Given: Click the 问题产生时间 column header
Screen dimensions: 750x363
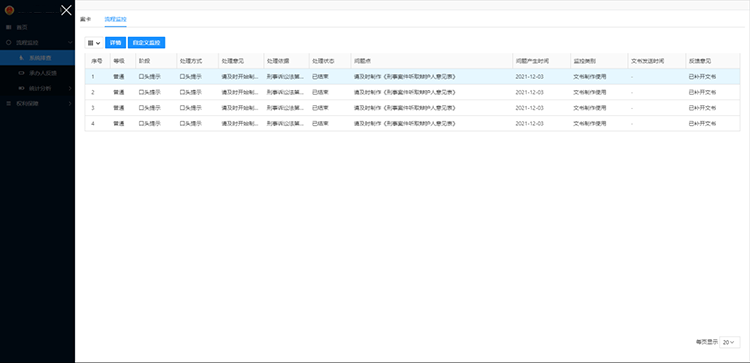Looking at the screenshot, I should [x=532, y=61].
